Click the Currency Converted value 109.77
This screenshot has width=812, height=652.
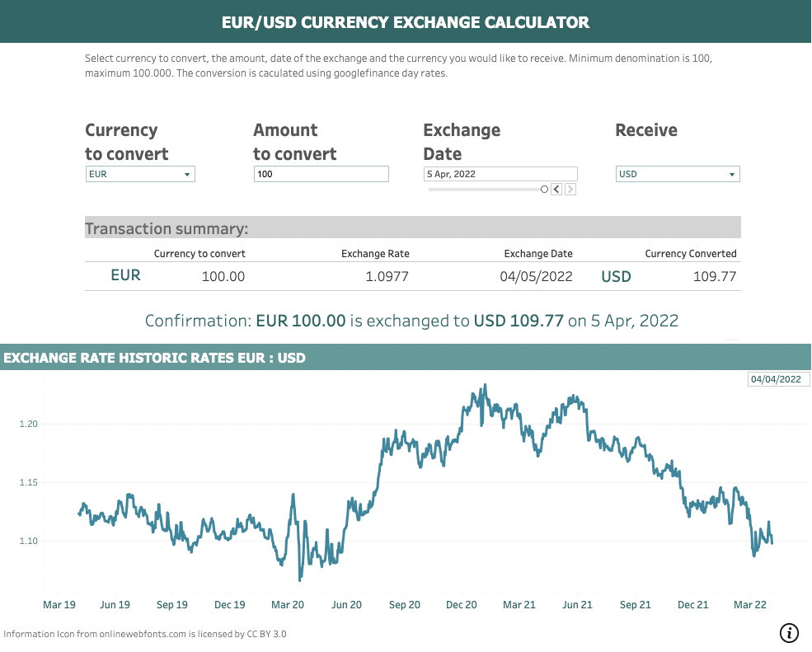714,277
